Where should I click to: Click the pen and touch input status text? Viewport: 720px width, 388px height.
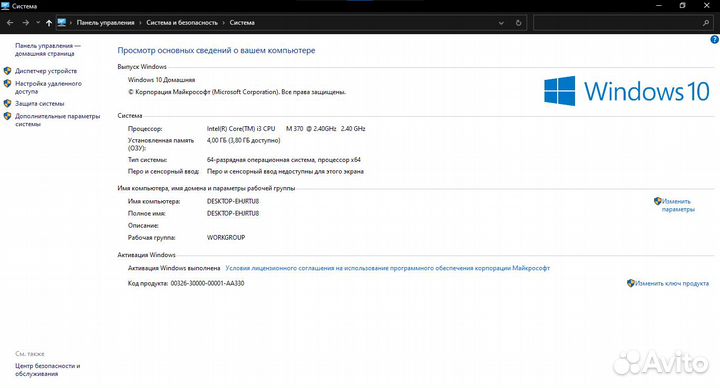(285, 171)
